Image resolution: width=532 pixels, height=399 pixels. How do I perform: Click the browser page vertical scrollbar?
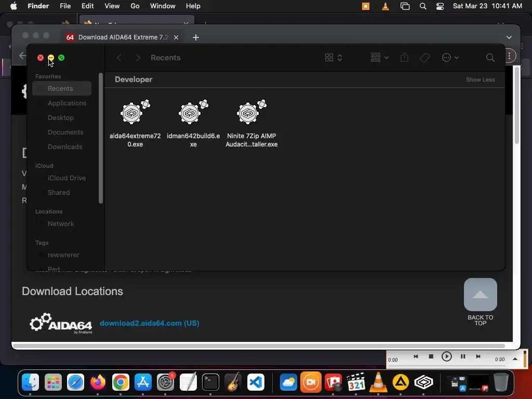tap(517, 105)
